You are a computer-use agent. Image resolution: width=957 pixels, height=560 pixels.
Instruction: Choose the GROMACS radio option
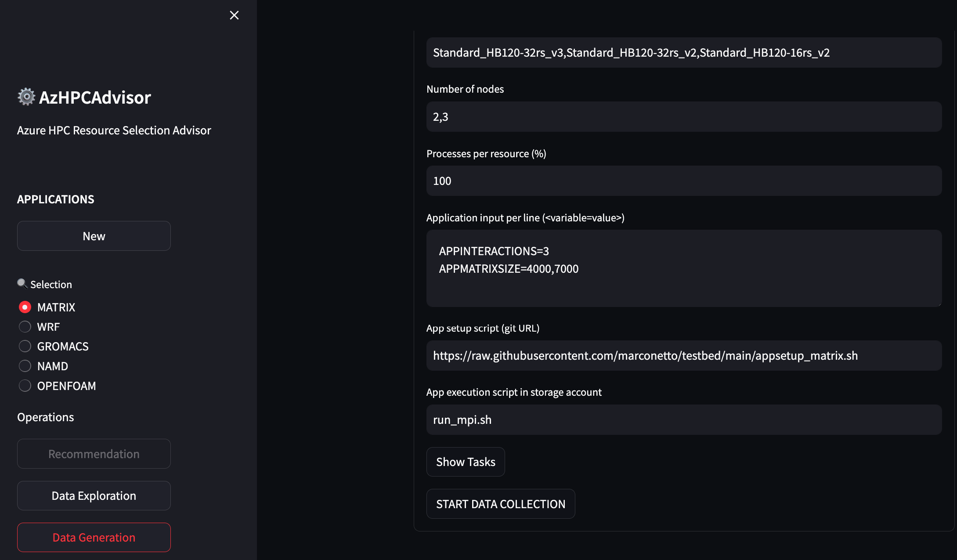point(25,346)
